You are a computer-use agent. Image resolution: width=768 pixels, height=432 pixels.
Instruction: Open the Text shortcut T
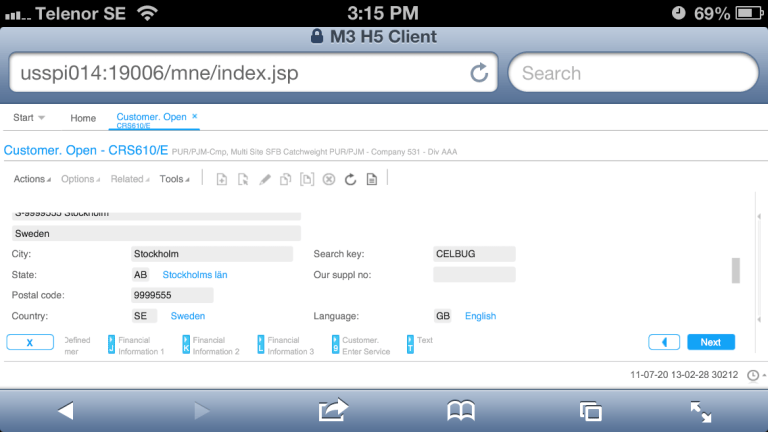pos(420,344)
